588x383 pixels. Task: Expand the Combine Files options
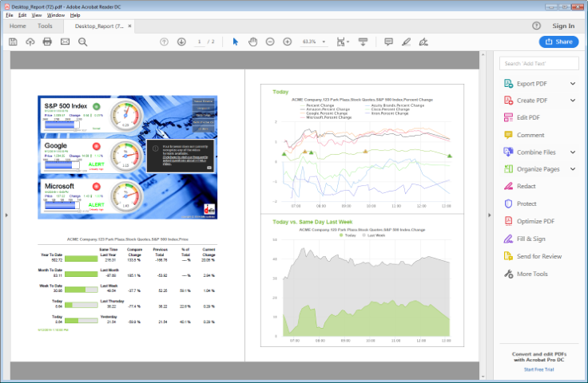pyautogui.click(x=573, y=152)
